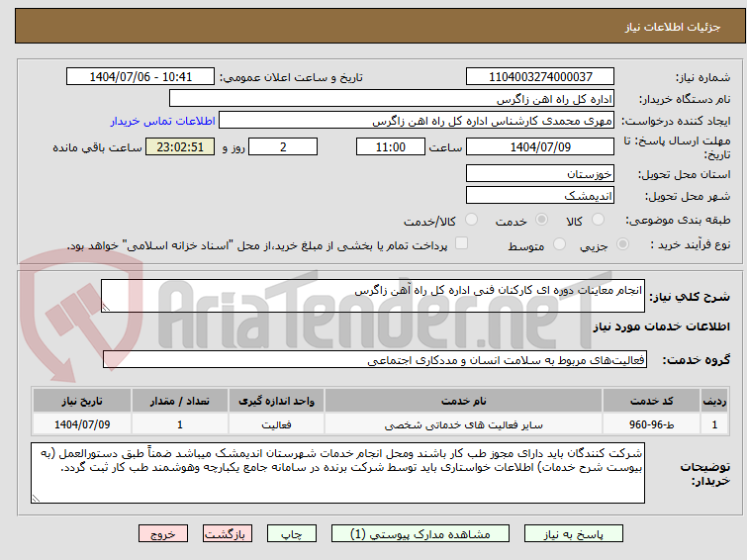Select the کالا/خدمت radio button
Viewport: 747px width, 560px height.
(471, 220)
